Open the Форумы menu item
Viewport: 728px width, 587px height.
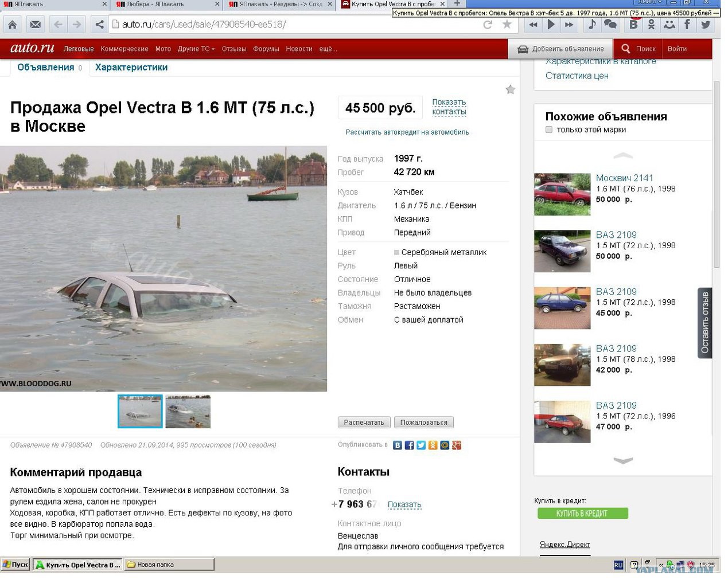point(266,49)
